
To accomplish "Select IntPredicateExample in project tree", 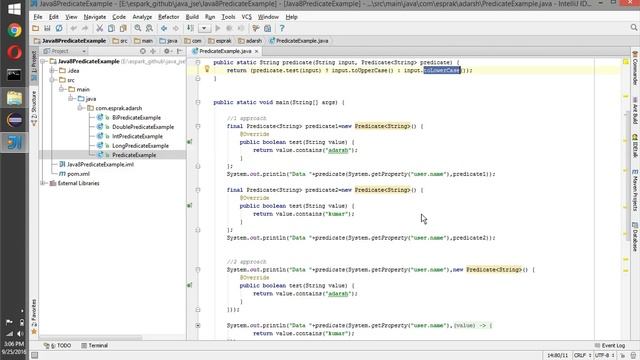I will tap(137, 136).
